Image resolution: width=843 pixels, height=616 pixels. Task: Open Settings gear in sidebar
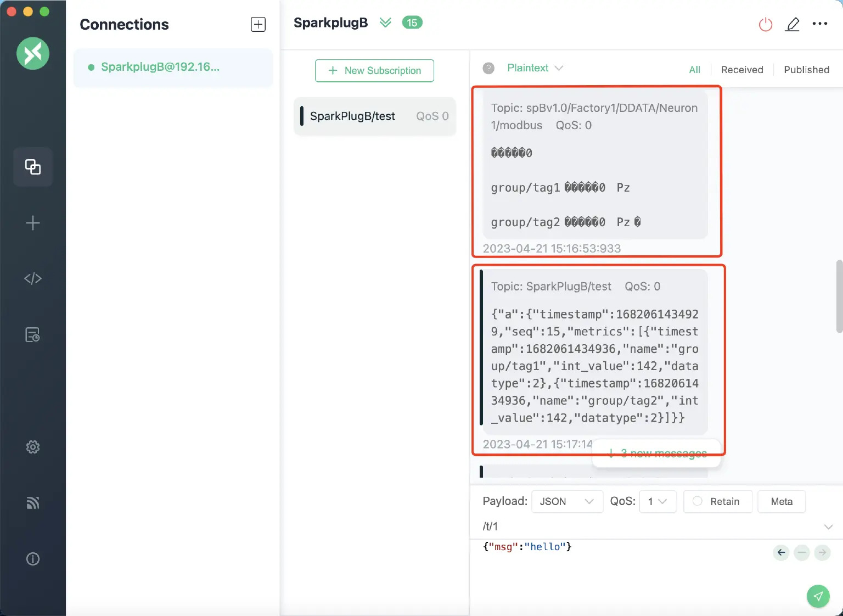(33, 447)
